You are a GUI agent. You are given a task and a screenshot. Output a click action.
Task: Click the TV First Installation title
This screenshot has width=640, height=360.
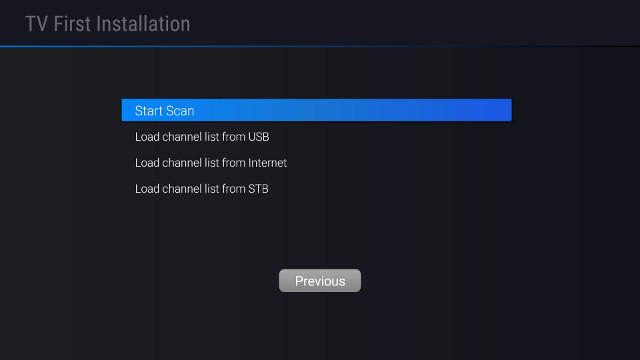click(x=108, y=24)
